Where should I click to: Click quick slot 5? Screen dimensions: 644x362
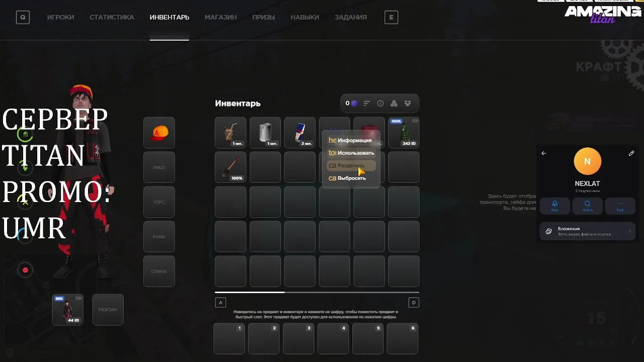click(x=368, y=338)
